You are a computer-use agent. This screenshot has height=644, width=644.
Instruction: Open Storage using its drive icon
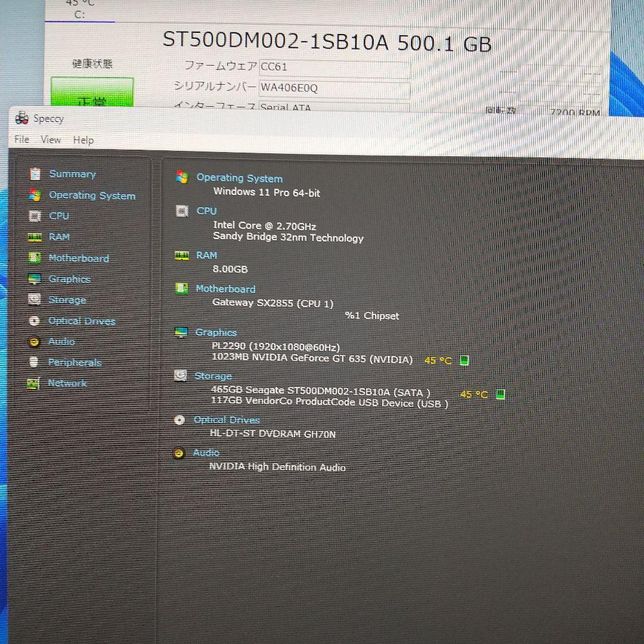coord(35,299)
